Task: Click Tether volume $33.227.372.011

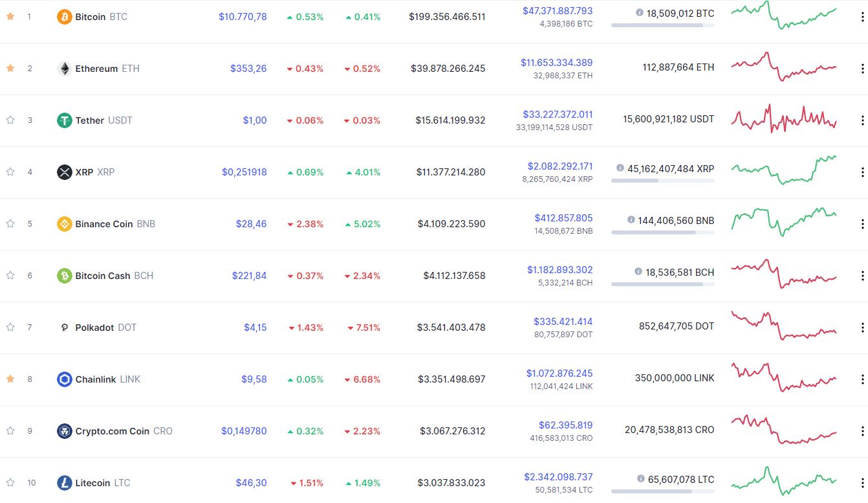Action: [558, 115]
